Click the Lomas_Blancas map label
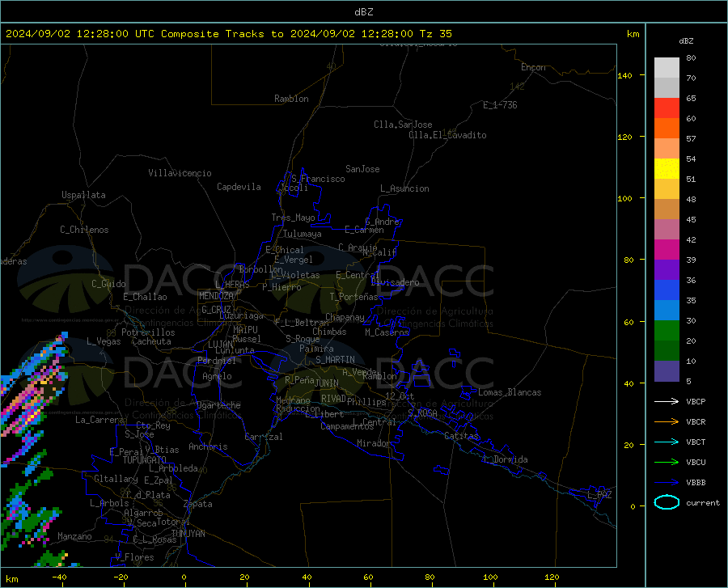Screen dimensions: 728x588 coord(510,392)
